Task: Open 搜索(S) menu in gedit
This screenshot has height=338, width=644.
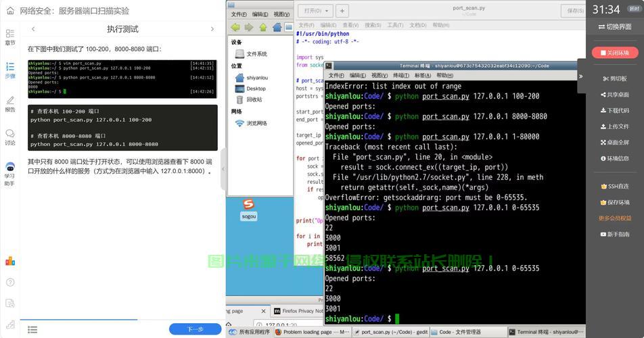Action: [373, 25]
